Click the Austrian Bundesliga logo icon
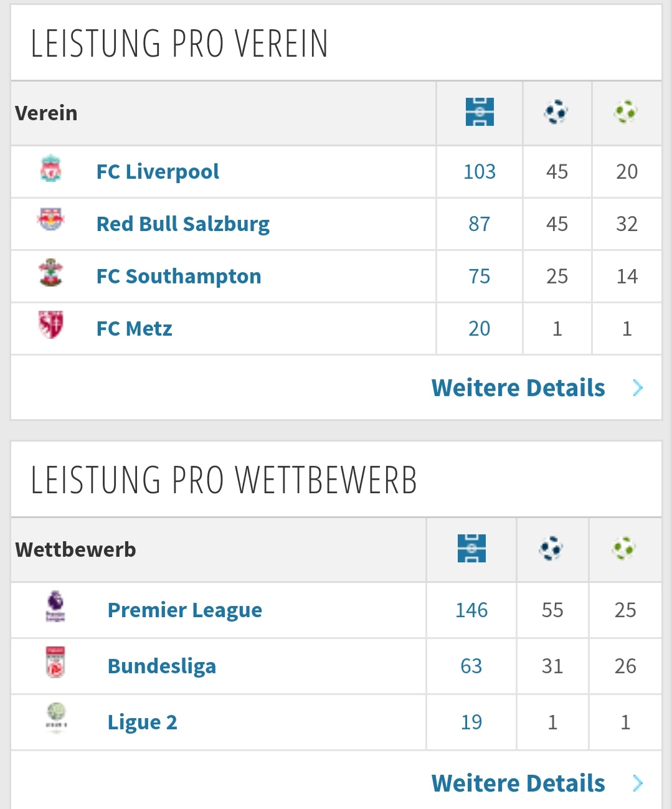This screenshot has height=809, width=672. tap(55, 662)
